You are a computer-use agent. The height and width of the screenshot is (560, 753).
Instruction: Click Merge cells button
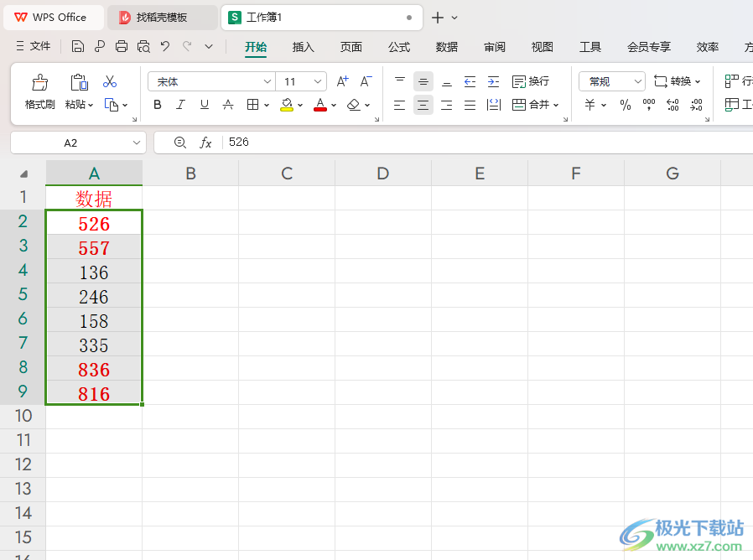[531, 105]
